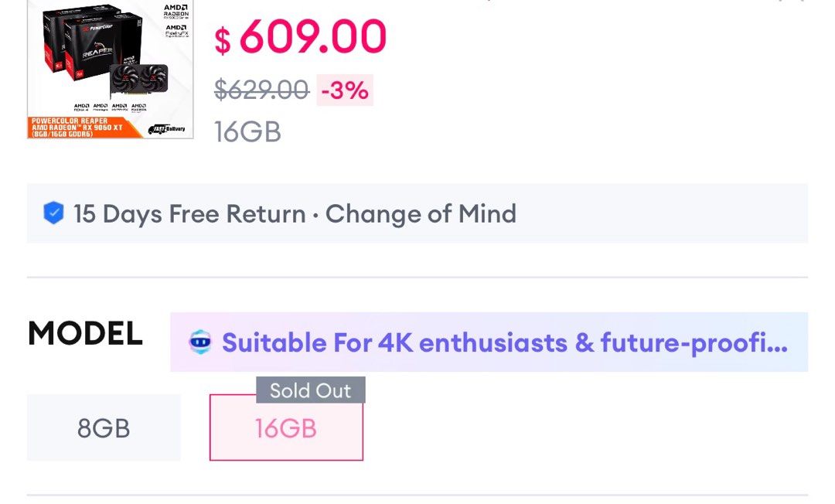
Task: Click the $609.00 current price
Action: 302,37
